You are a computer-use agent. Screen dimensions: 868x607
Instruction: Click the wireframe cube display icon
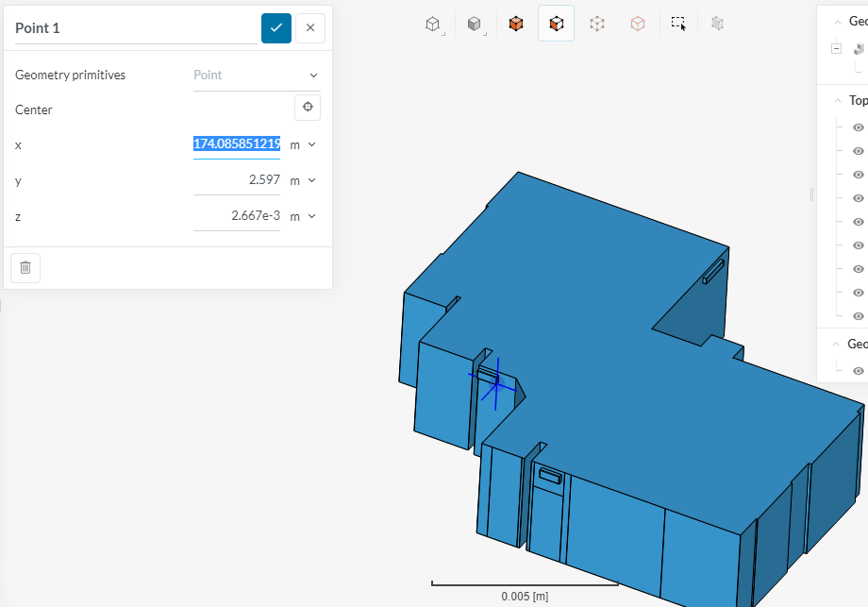point(432,23)
